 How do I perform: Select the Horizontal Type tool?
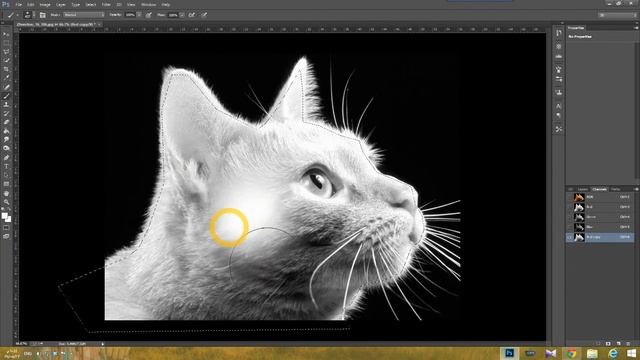6,166
